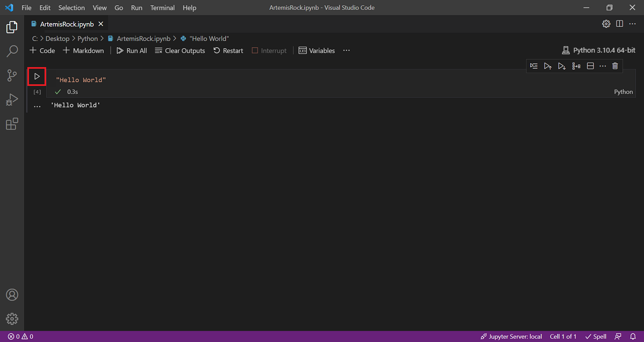Clear Outputs of all cells
Viewport: 644px width, 342px height.
coord(180,50)
